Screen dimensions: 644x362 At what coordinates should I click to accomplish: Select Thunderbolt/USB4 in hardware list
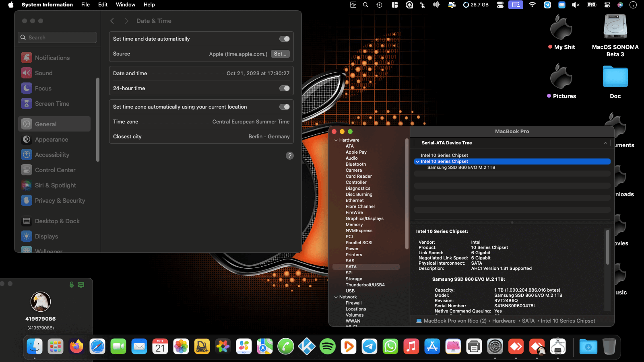coord(365,285)
